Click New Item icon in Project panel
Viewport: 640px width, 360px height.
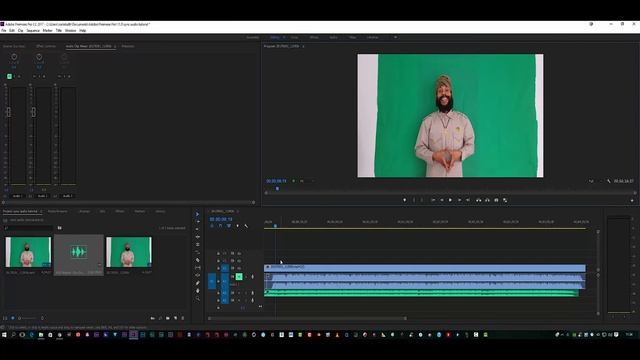[x=176, y=318]
